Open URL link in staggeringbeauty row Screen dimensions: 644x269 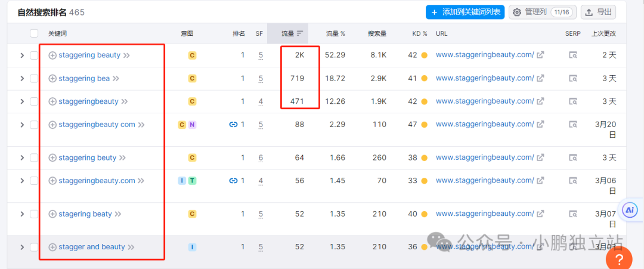(x=485, y=101)
